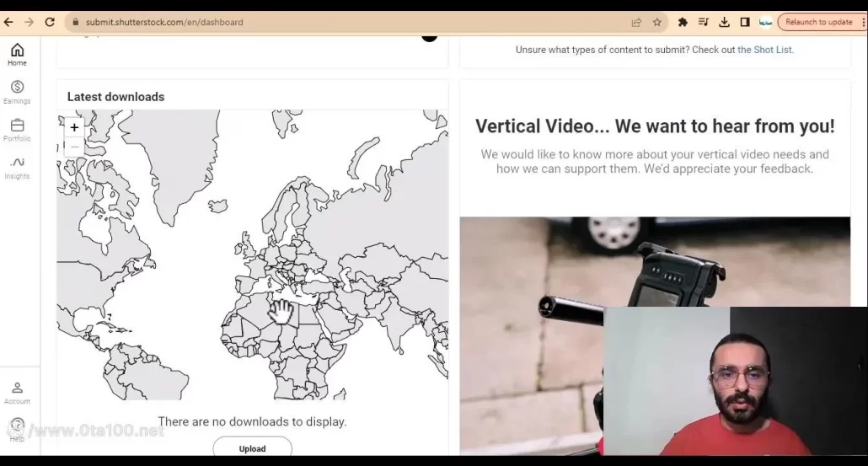Open the Home page in the sidebar
Viewport: 868px width, 466px height.
tap(17, 55)
